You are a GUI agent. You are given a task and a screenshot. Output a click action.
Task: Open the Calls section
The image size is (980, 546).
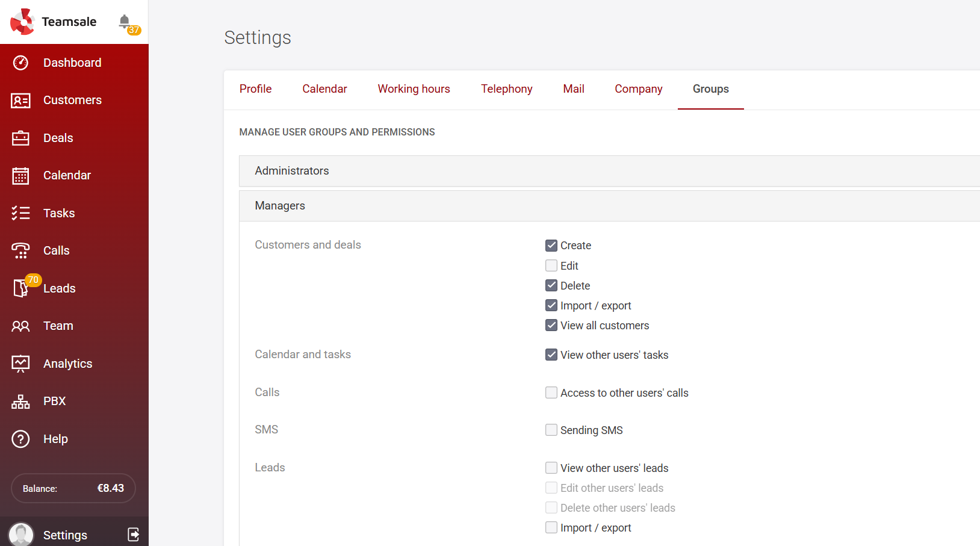[x=56, y=250]
